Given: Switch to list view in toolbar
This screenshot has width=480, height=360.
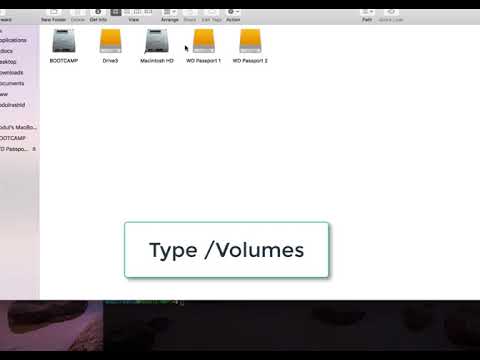Looking at the screenshot, I should 127,12.
